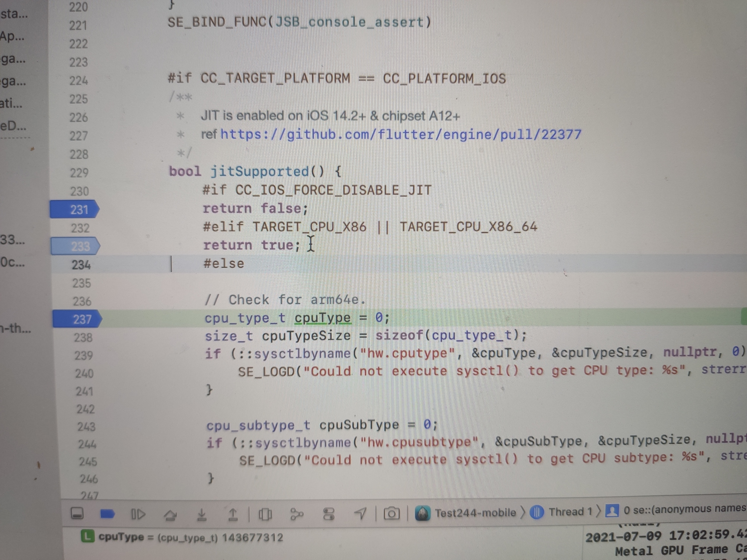Open the Debug Memory Graph tool
This screenshot has width=747, height=560.
(297, 514)
